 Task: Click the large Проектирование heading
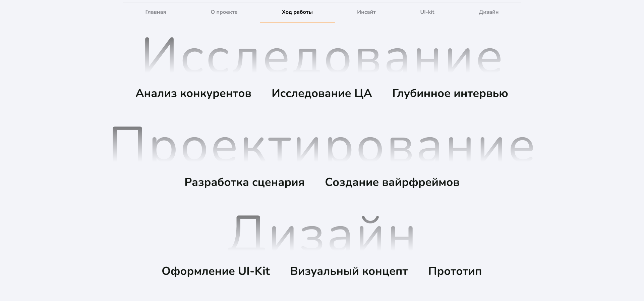323,144
